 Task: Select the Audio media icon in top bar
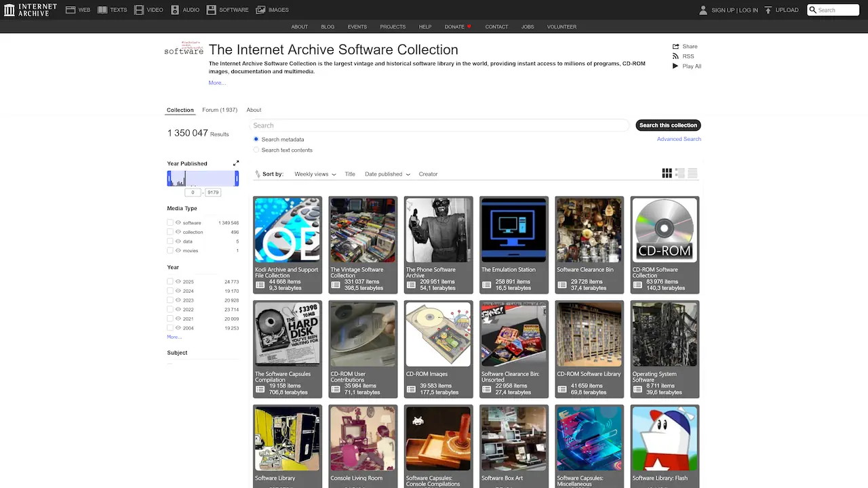point(175,9)
